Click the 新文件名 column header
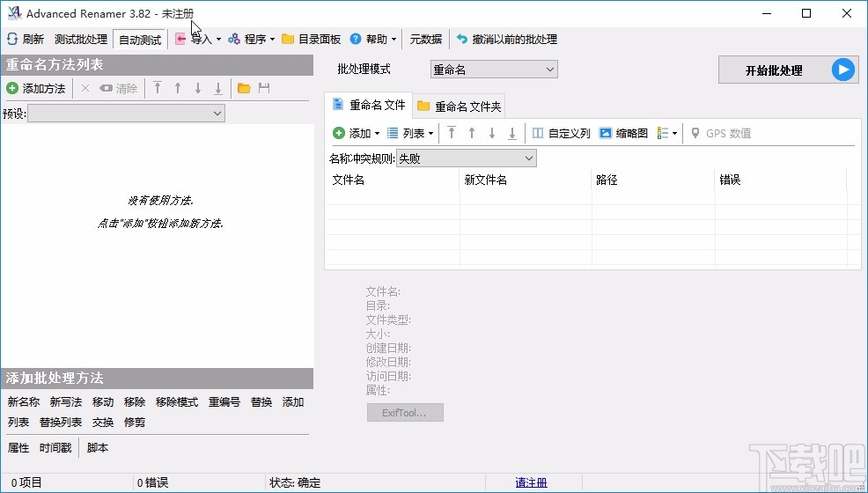Screen dimensions: 868x493 (526, 180)
